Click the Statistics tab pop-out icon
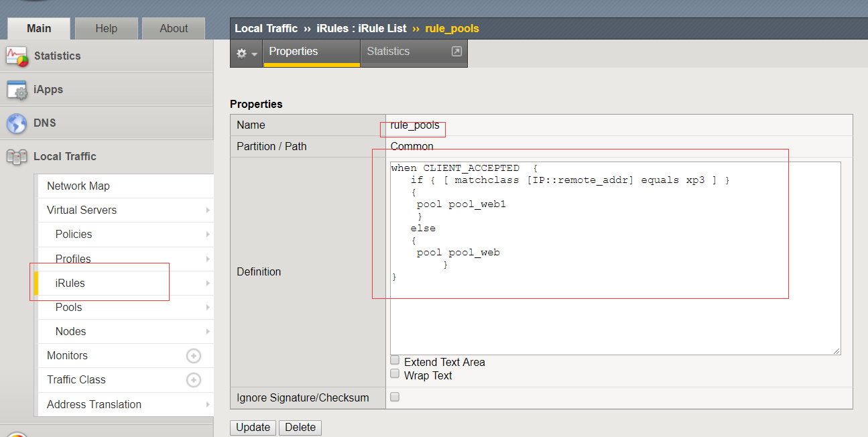The image size is (868, 437). point(456,52)
